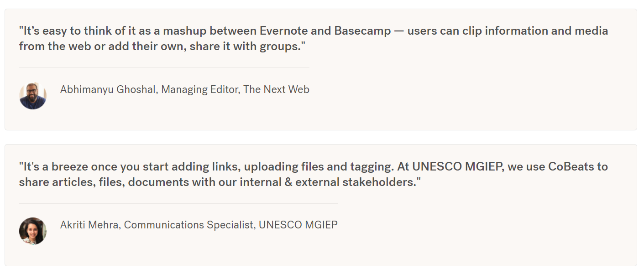This screenshot has height=274, width=644.
Task: Click 'UNESCO MGIEP' in Akriti's attribution
Action: 298,225
